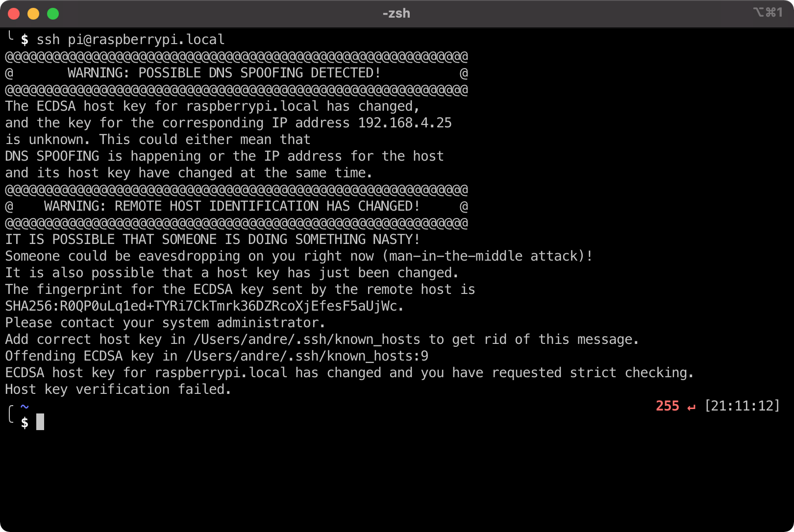This screenshot has height=532, width=794.
Task: Click the SHA256 fingerprint string
Action: coord(204,306)
